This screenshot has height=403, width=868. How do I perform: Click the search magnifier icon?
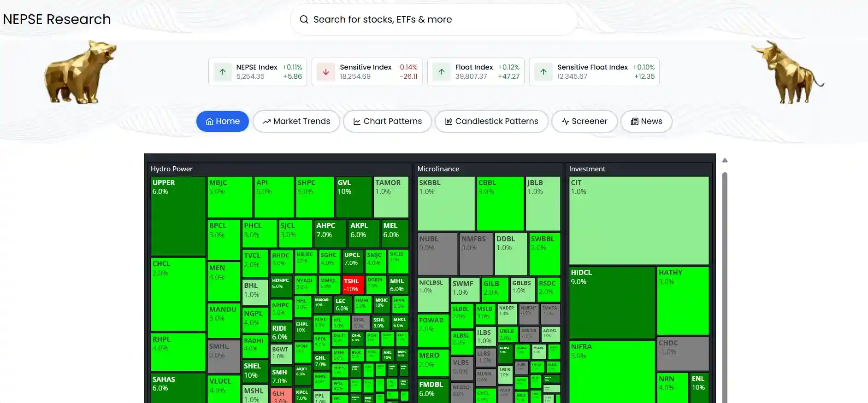[x=304, y=19]
